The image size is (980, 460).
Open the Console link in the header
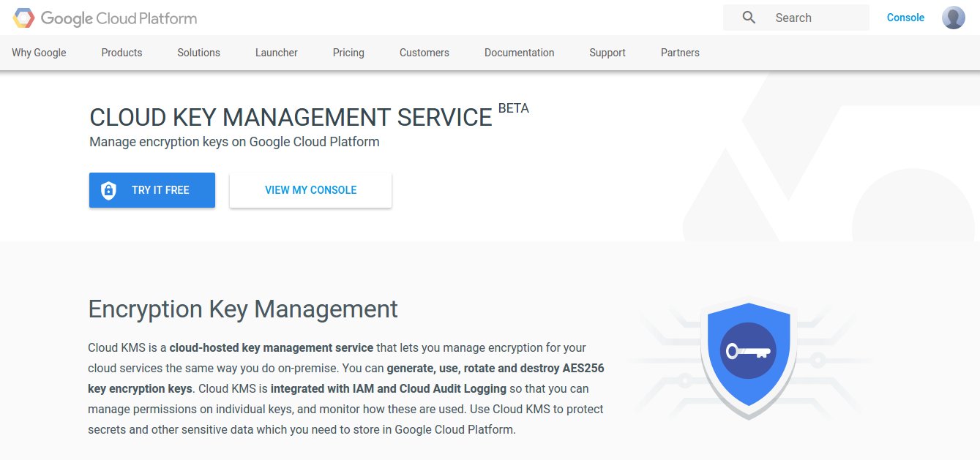tap(905, 18)
